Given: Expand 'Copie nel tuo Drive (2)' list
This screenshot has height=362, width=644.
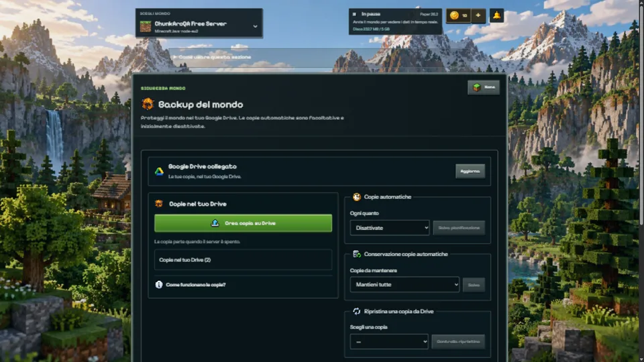Looking at the screenshot, I should click(243, 260).
